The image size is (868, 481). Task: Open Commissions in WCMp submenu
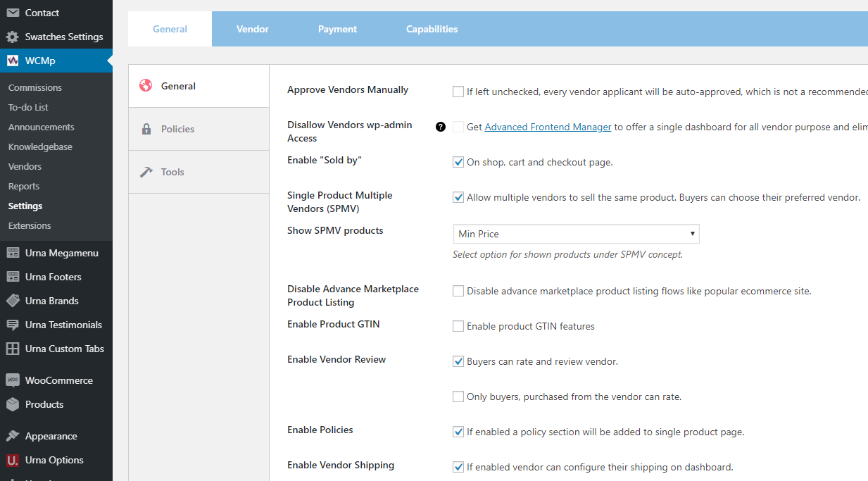point(35,87)
